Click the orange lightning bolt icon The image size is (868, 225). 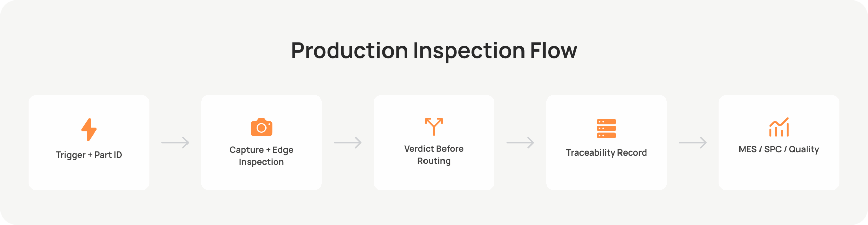(x=89, y=129)
